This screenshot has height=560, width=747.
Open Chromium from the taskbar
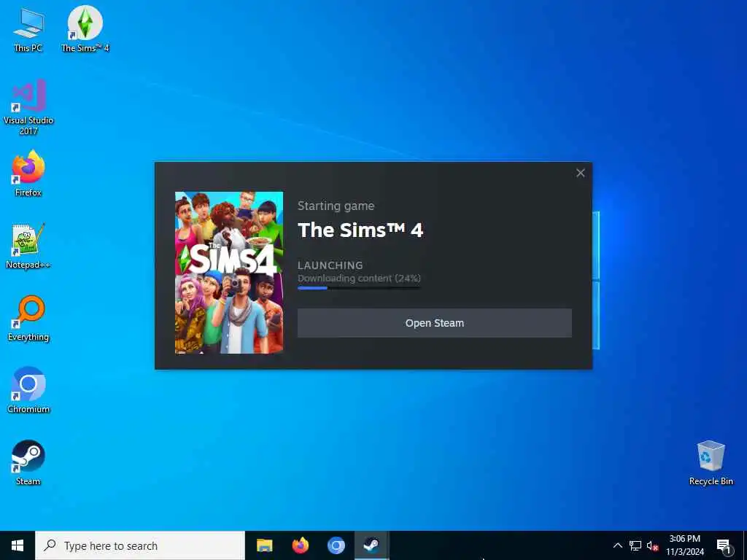(x=336, y=545)
